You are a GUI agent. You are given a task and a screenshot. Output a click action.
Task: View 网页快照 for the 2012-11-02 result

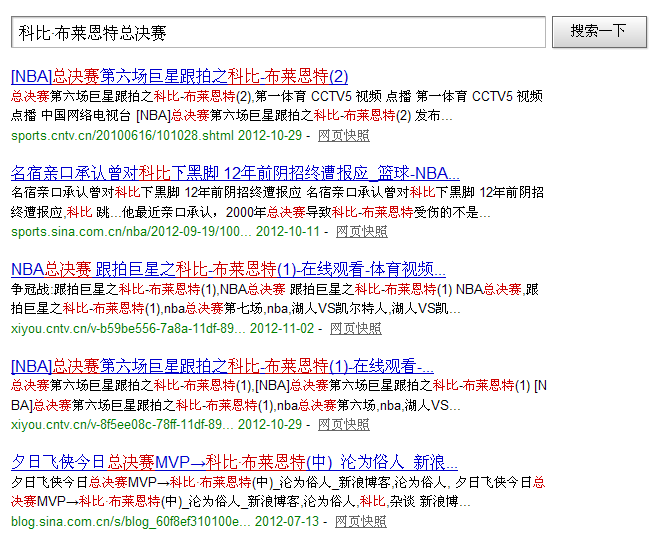coord(355,328)
